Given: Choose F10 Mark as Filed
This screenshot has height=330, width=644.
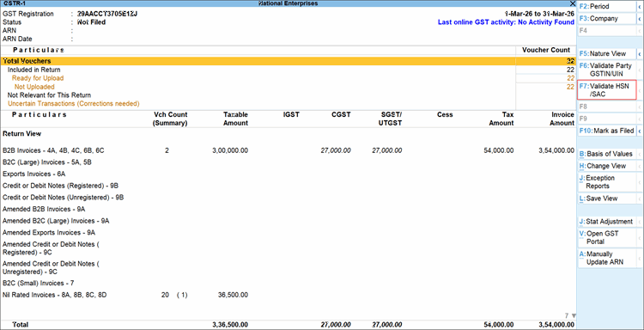Looking at the screenshot, I should tap(607, 131).
